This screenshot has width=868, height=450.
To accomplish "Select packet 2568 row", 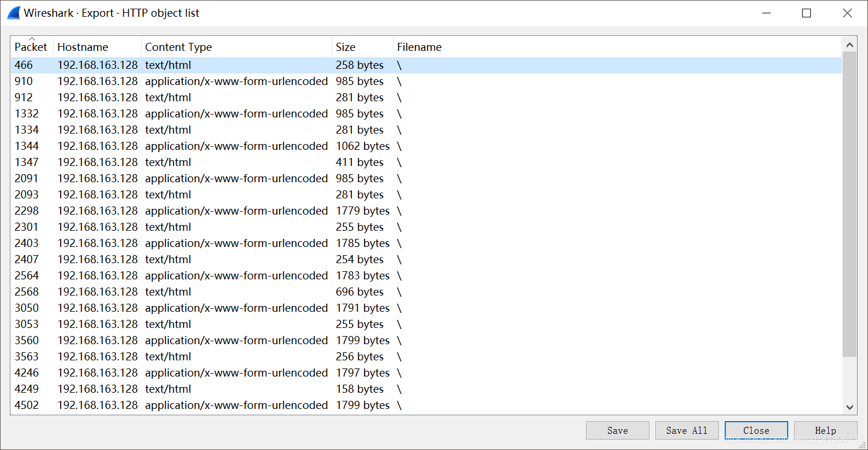I will click(426, 292).
